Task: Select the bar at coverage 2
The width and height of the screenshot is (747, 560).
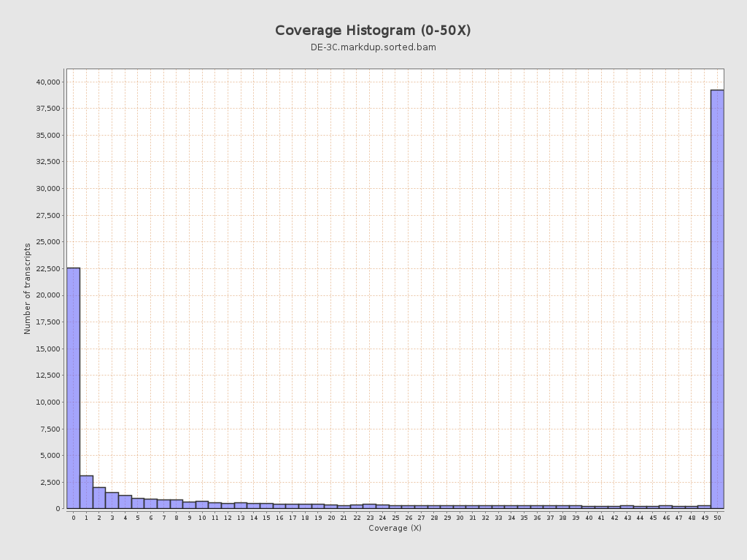Action: [99, 498]
